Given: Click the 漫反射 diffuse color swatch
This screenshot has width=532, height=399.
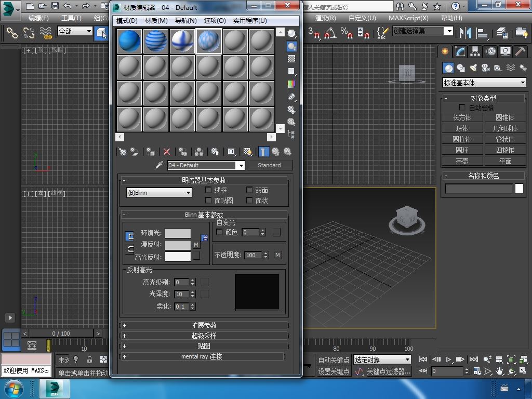Looking at the screenshot, I should 178,245.
